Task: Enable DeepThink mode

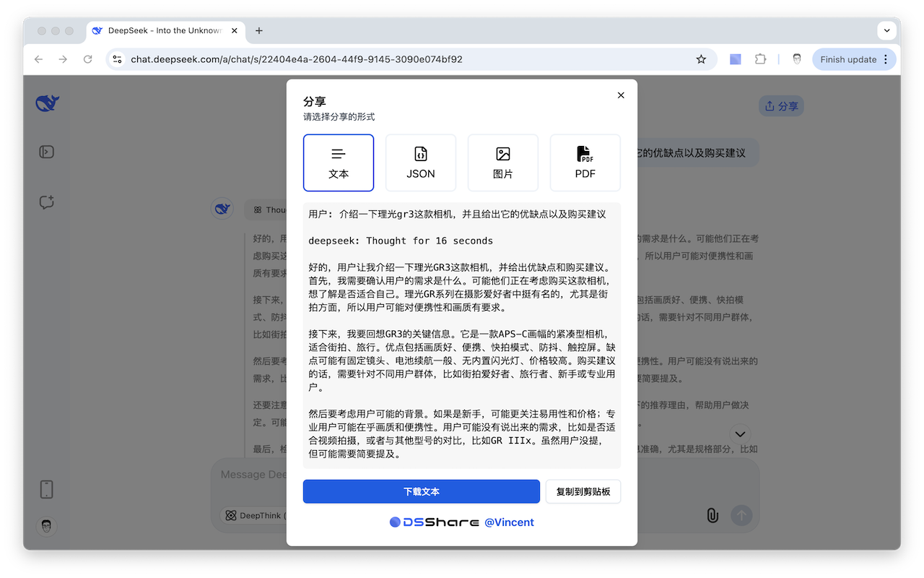Action: point(253,515)
